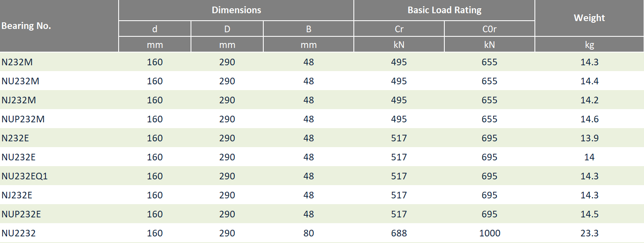
Task: Click the C0r sub-header cell
Action: 489,29
